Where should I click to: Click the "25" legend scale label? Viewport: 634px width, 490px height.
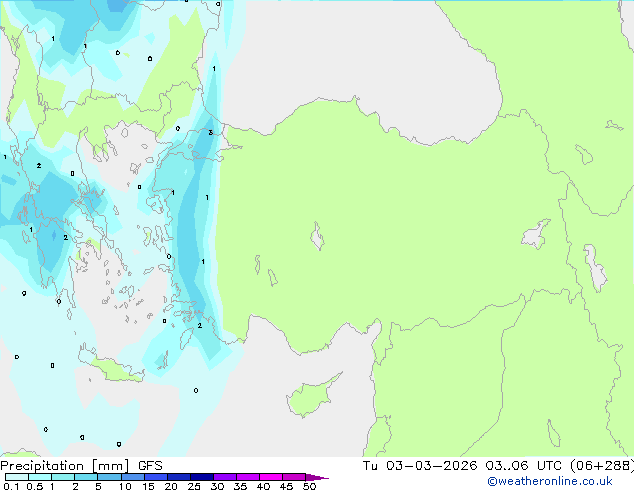point(194,486)
